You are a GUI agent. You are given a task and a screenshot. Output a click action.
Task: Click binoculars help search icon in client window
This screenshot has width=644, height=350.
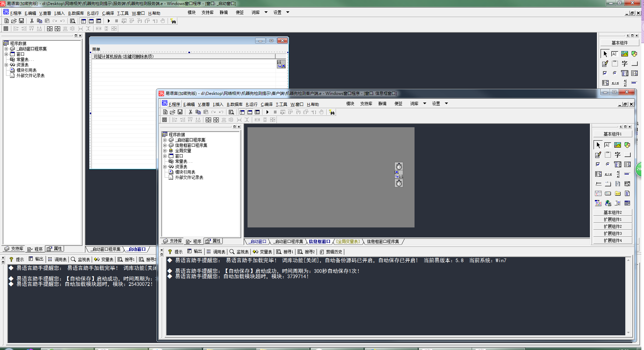point(332,112)
